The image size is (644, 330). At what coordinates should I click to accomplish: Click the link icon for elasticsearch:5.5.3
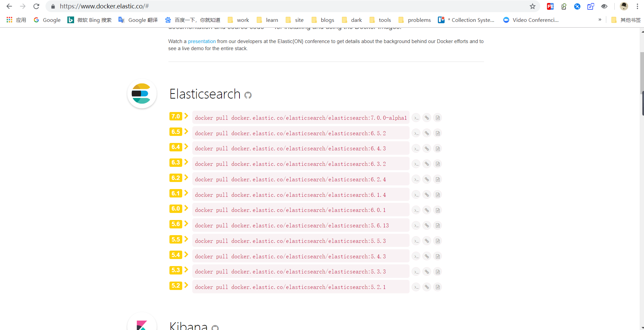[427, 241]
